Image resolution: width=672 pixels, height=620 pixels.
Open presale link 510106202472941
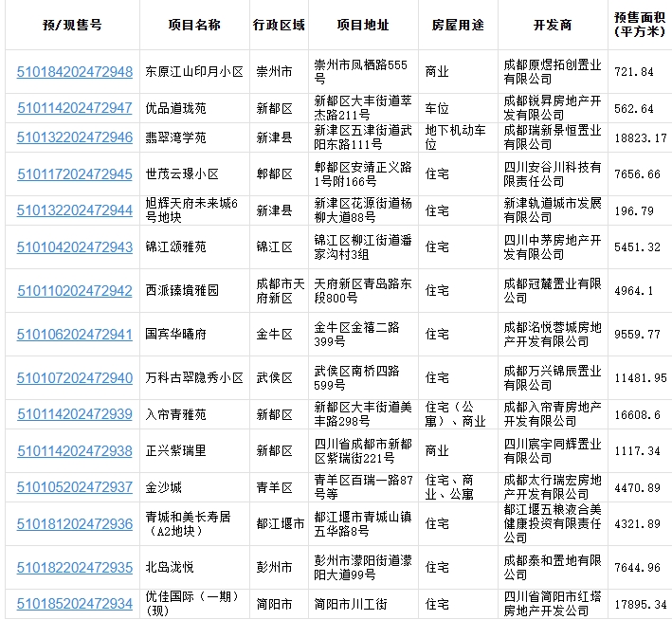coord(75,334)
